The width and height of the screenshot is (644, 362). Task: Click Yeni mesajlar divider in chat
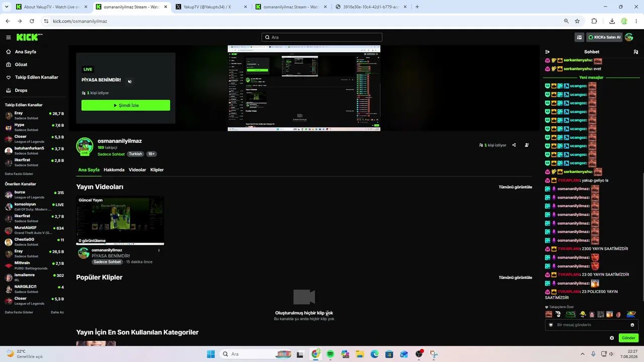coord(591,77)
